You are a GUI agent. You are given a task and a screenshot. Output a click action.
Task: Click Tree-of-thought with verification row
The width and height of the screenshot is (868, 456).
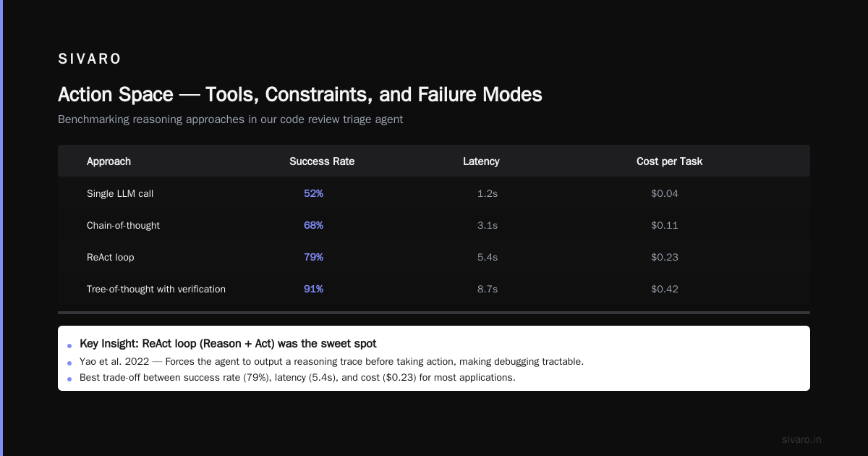click(x=434, y=289)
